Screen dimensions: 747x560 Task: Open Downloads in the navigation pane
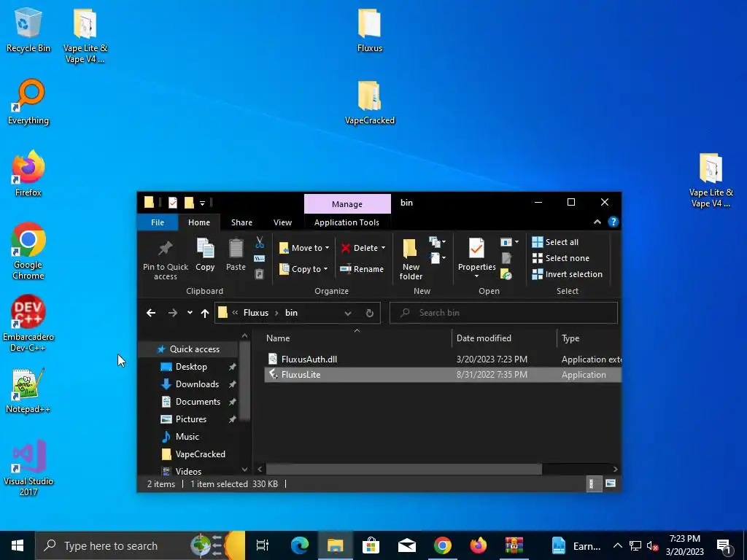[197, 384]
